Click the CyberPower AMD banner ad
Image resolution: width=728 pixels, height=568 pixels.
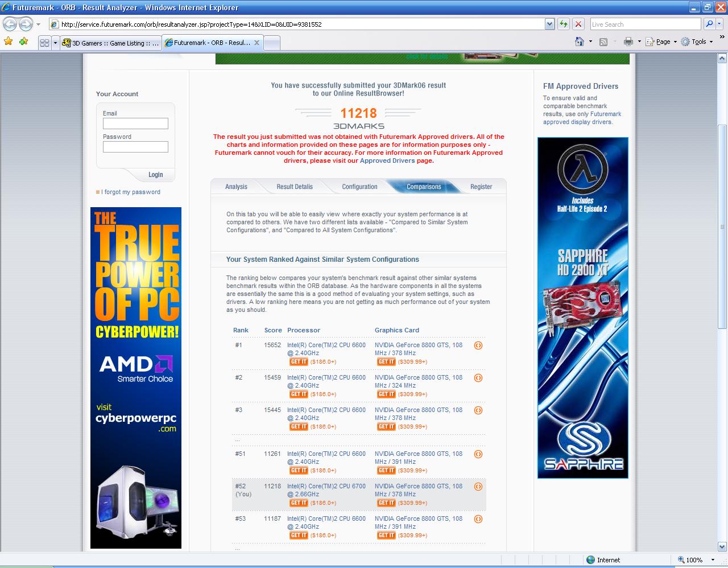[x=136, y=378]
